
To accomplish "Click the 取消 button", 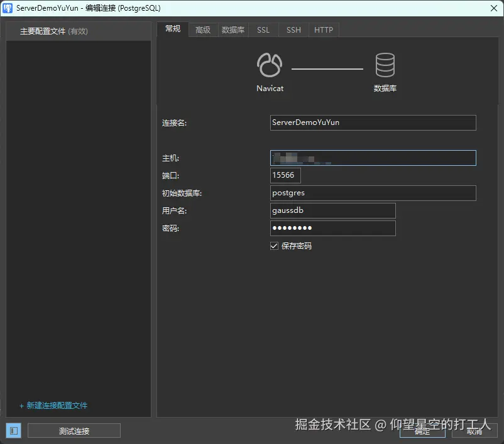I will point(474,431).
